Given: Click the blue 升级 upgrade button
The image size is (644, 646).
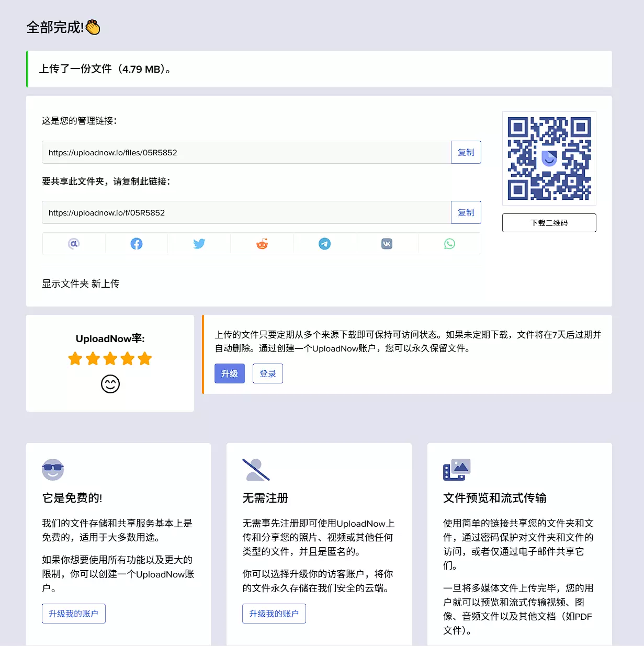Looking at the screenshot, I should (x=230, y=373).
